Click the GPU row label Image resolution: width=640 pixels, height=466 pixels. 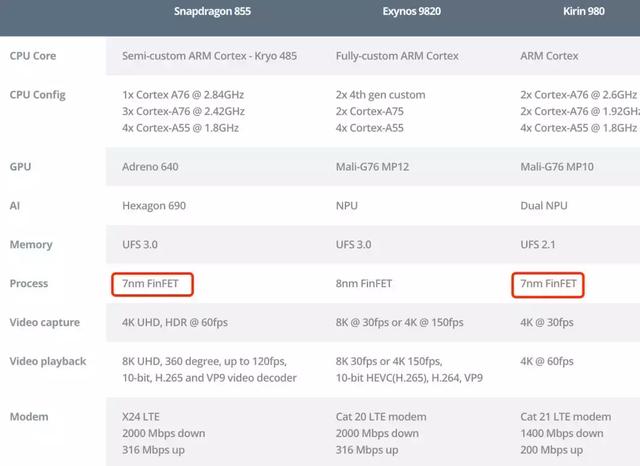click(21, 166)
